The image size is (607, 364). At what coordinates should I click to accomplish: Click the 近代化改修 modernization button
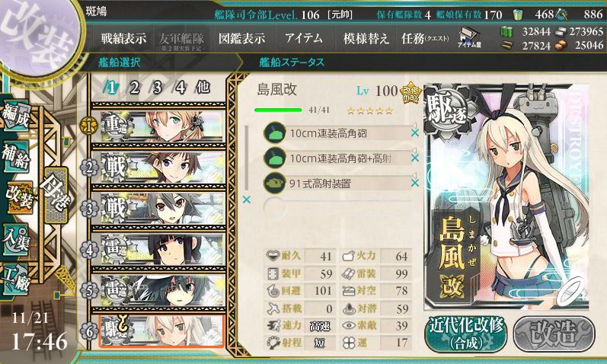(x=465, y=334)
